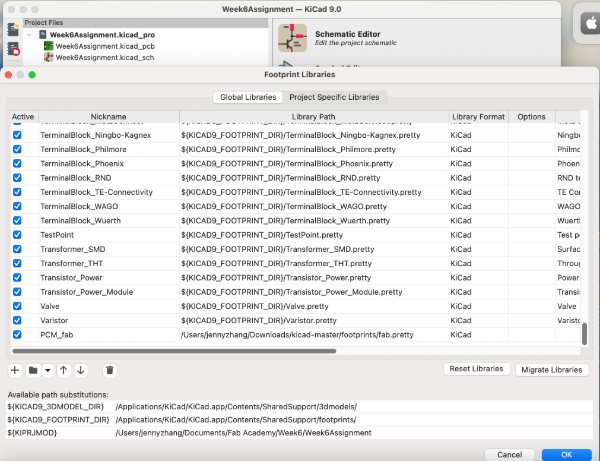Image resolution: width=600 pixels, height=461 pixels.
Task: Click KiCad format cell in PCM_fab row
Action: [478, 335]
